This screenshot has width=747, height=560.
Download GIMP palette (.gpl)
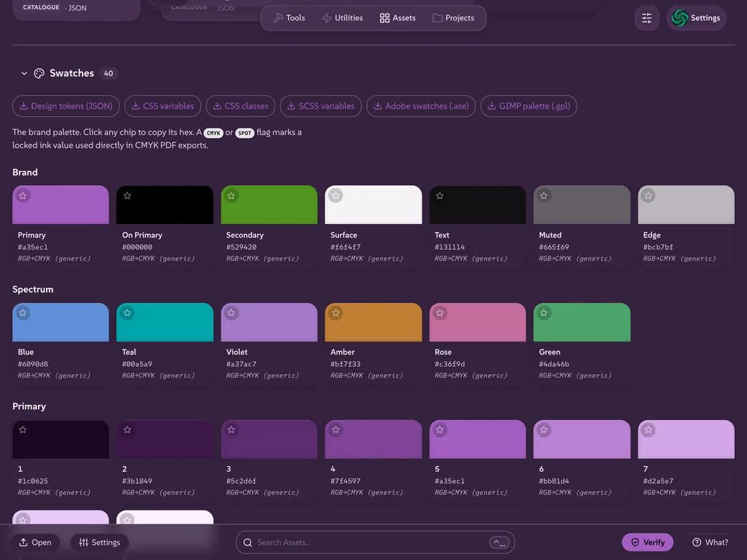click(x=529, y=106)
